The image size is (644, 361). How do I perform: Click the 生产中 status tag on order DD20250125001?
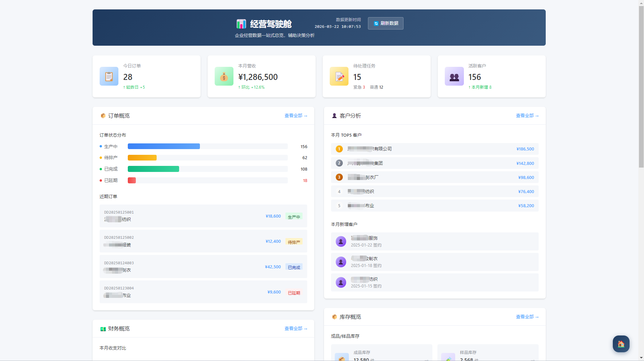pyautogui.click(x=294, y=217)
